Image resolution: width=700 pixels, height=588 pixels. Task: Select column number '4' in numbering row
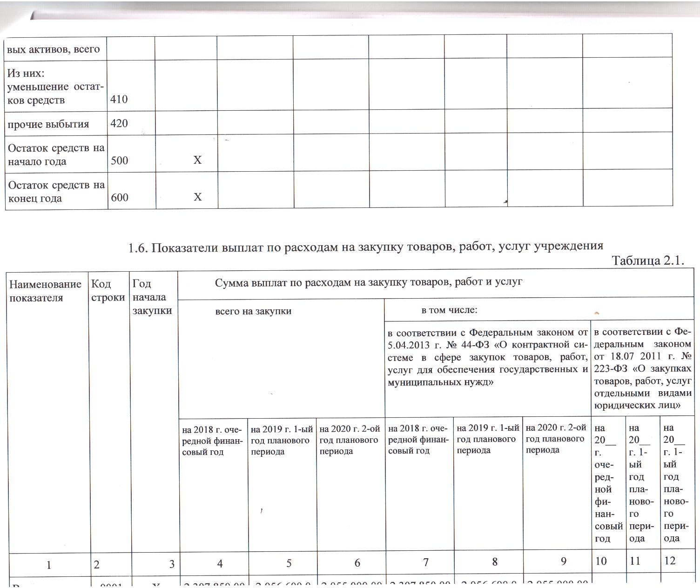[x=220, y=564]
